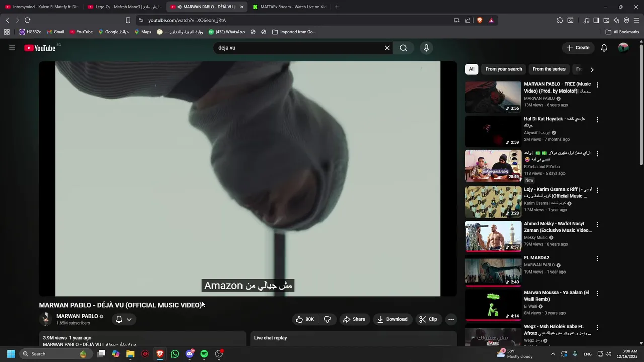Open options for ElZreba 28:49 video
The image size is (644, 362).
[597, 154]
